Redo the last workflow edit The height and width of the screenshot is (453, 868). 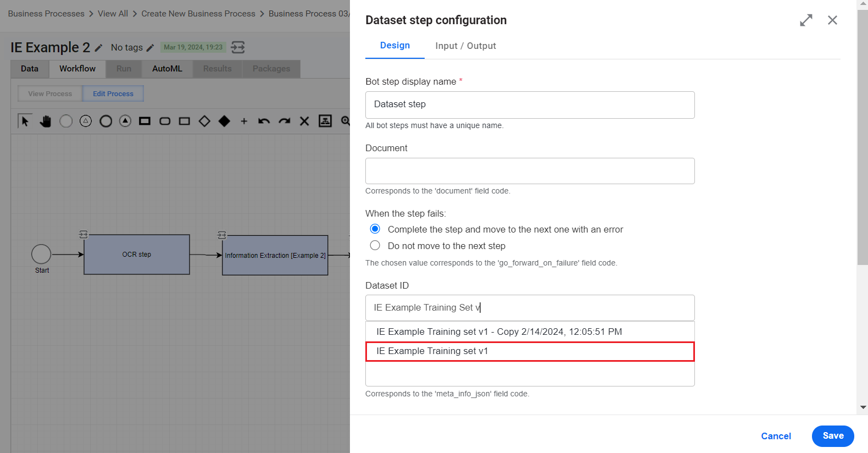coord(284,121)
